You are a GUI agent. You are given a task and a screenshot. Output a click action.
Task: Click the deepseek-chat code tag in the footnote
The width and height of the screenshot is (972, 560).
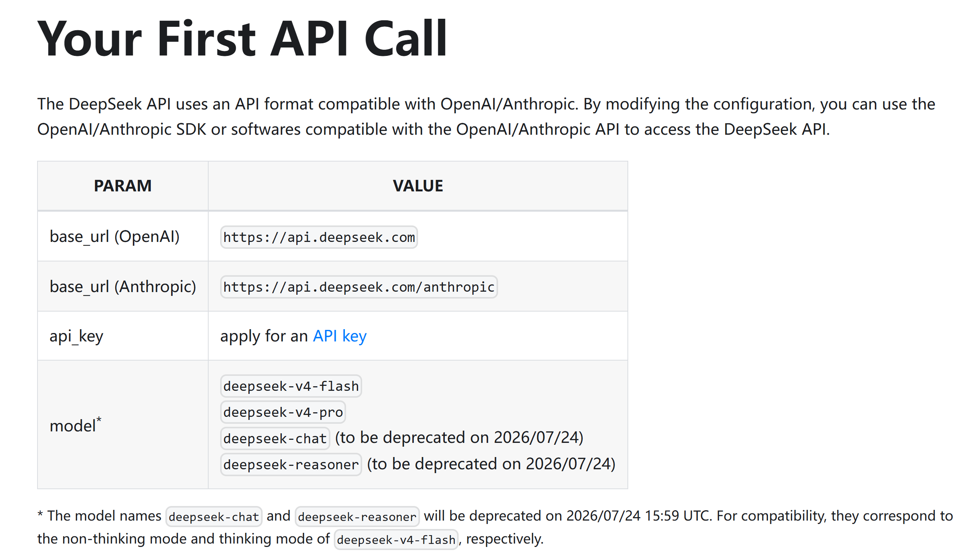point(214,516)
